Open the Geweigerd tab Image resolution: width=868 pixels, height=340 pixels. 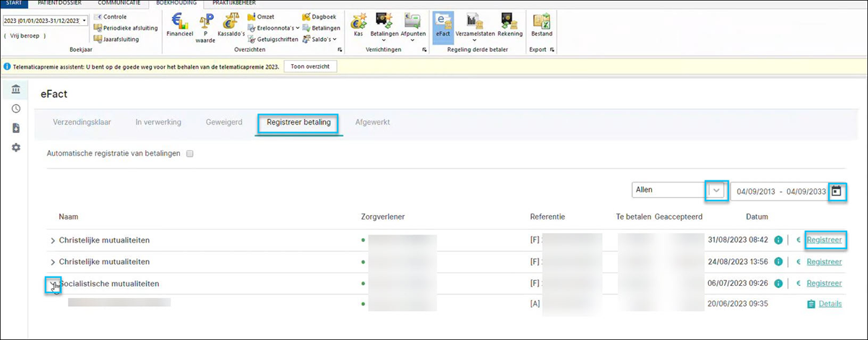click(224, 123)
